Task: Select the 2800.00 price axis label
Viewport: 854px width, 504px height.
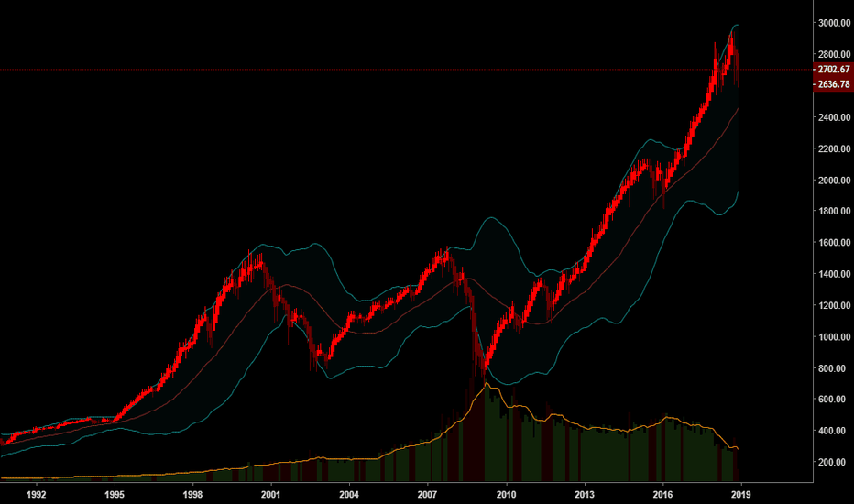Action: [x=834, y=54]
